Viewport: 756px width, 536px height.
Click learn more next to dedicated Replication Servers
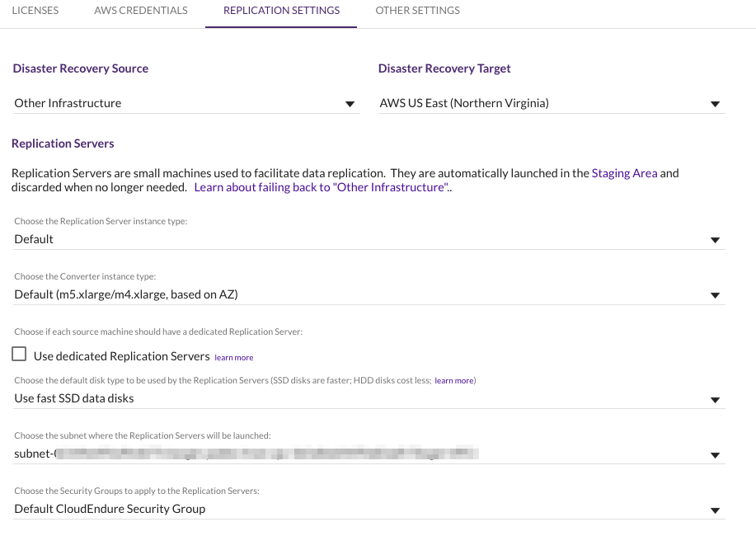(234, 358)
